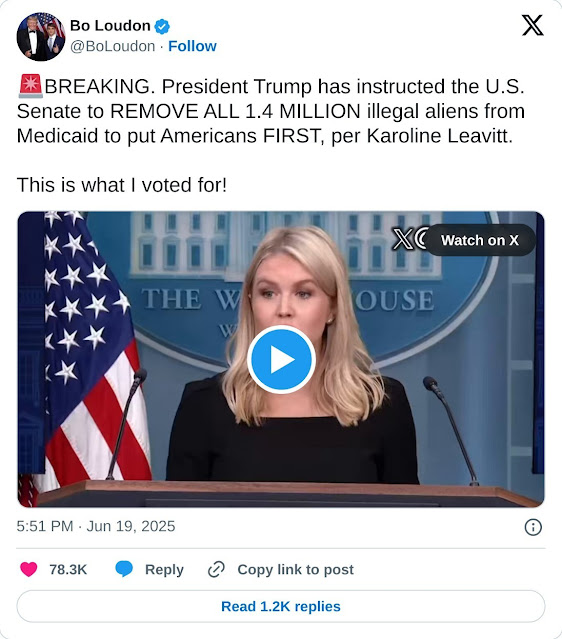
Task: Select the Reply text label
Action: 164,569
